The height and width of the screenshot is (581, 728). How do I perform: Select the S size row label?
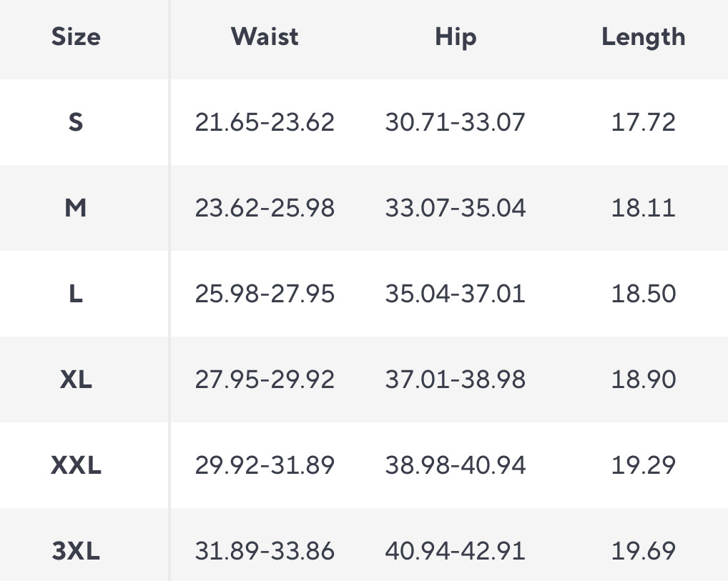(76, 122)
